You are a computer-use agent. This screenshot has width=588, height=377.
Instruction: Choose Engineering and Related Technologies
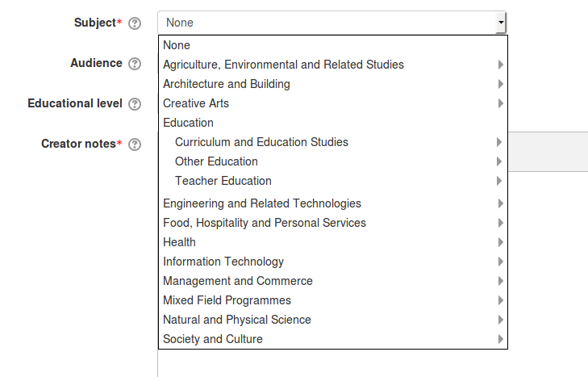tap(333, 203)
